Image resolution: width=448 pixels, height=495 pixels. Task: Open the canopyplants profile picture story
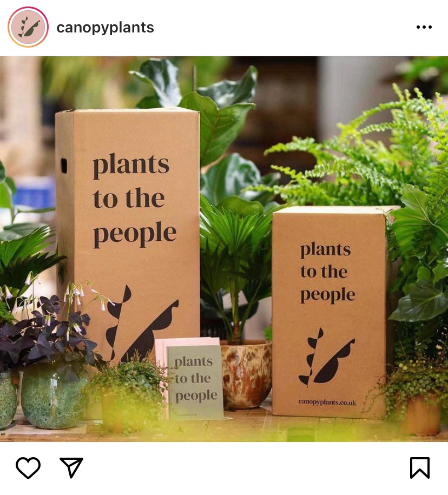[28, 27]
